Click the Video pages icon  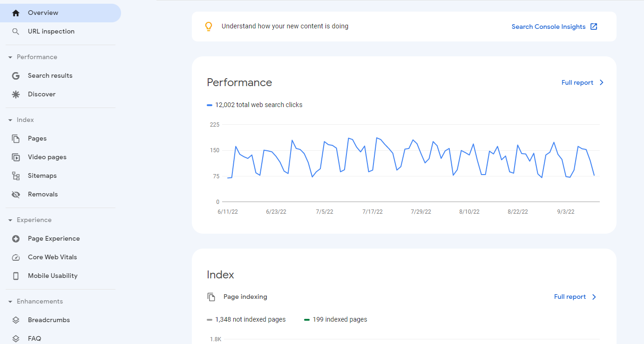tap(16, 157)
